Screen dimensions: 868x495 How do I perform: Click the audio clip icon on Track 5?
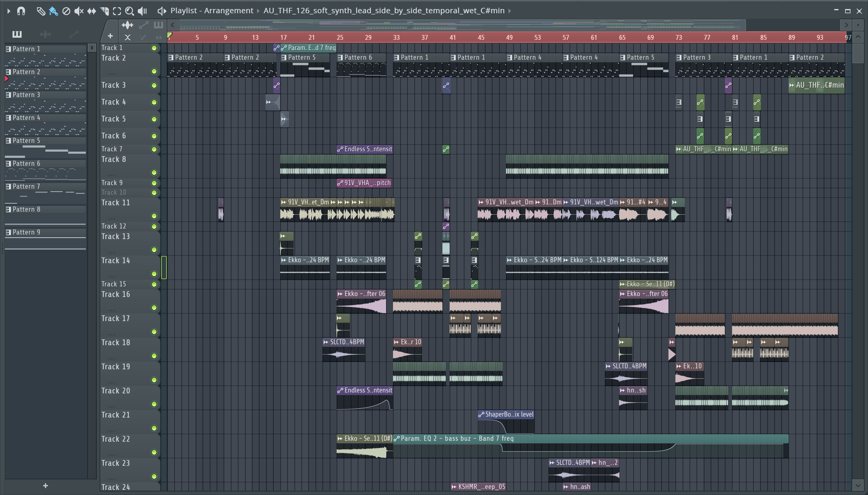tap(284, 119)
